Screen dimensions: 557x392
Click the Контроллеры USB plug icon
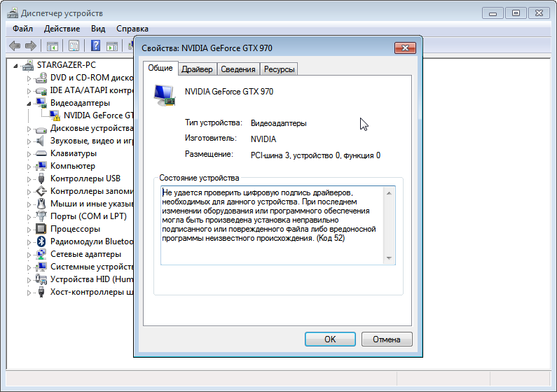coord(41,178)
